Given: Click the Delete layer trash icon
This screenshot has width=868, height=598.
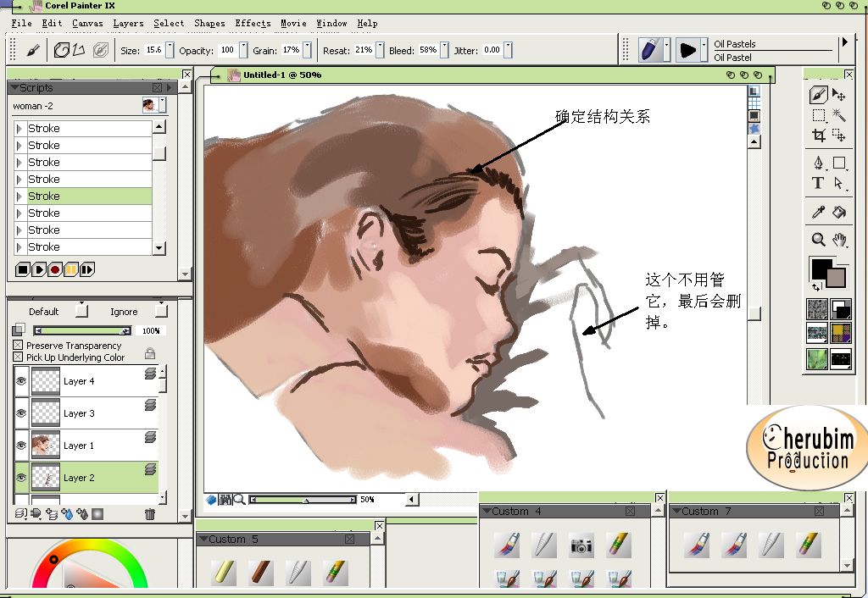Looking at the screenshot, I should click(x=149, y=514).
